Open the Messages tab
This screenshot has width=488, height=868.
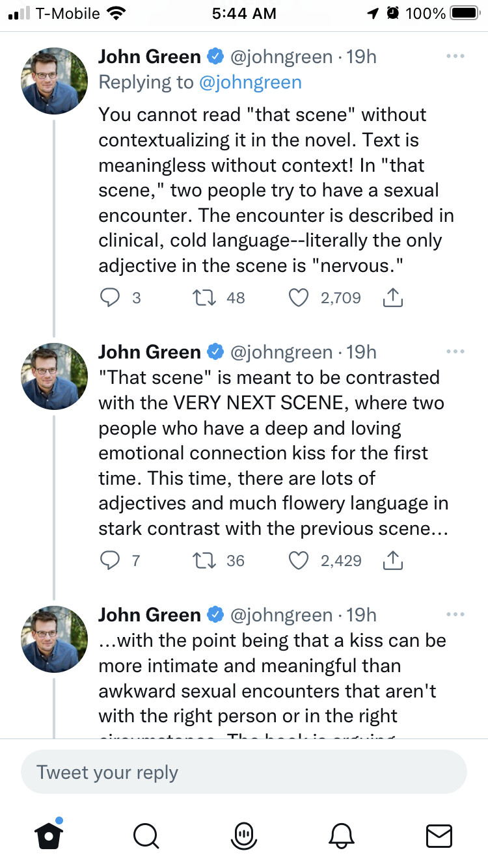click(x=439, y=835)
